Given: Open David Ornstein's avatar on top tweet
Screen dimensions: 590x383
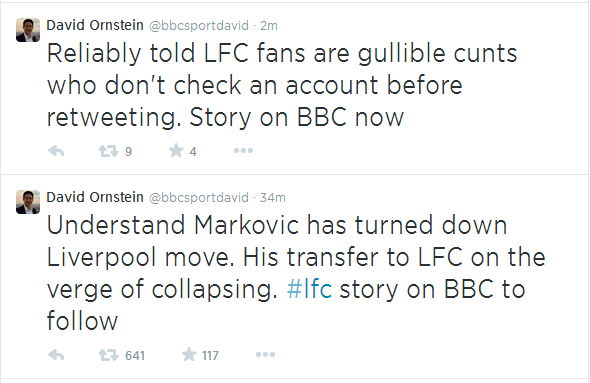Looking at the screenshot, I should pos(28,30).
